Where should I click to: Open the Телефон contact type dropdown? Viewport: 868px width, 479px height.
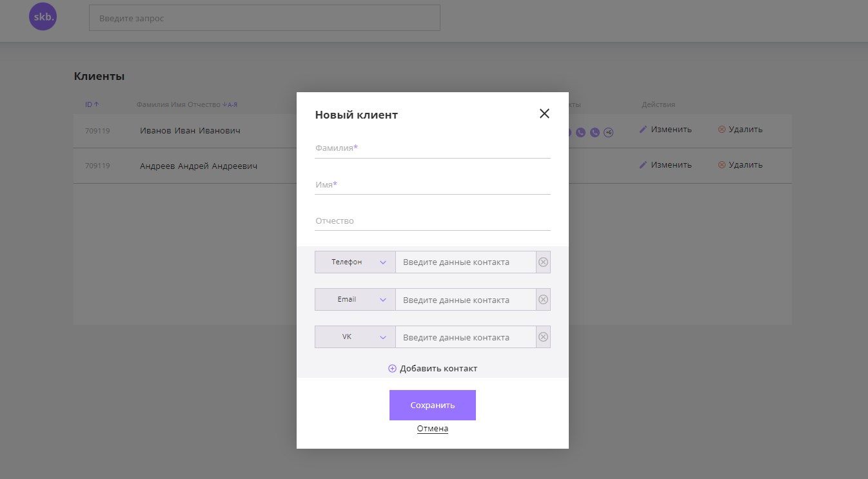tap(355, 262)
